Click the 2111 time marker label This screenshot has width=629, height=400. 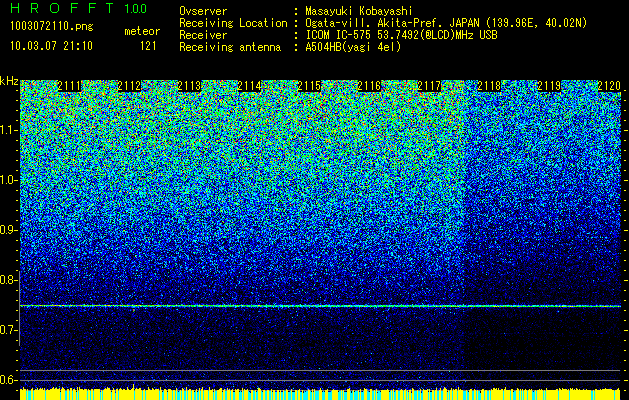coord(69,86)
